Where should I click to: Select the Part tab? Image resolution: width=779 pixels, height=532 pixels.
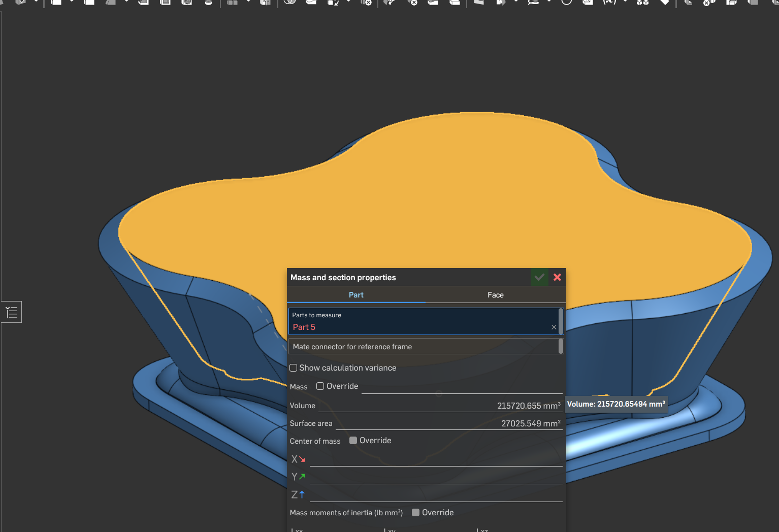[x=356, y=295]
